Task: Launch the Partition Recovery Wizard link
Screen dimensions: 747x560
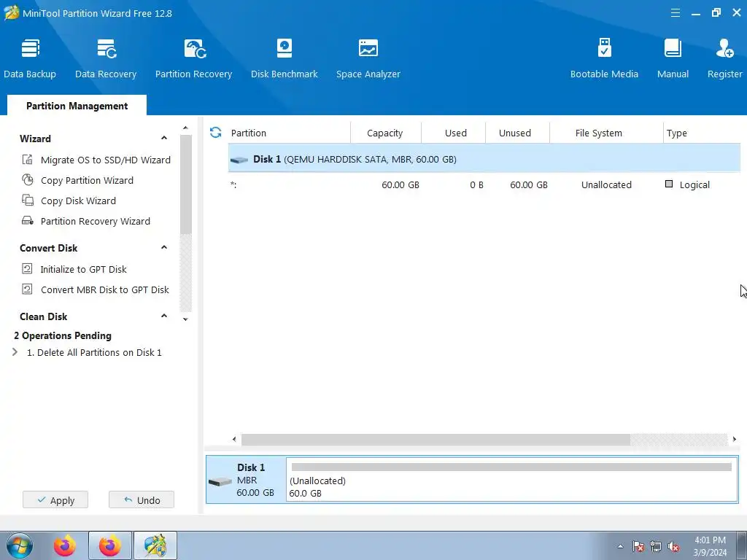Action: point(96,222)
